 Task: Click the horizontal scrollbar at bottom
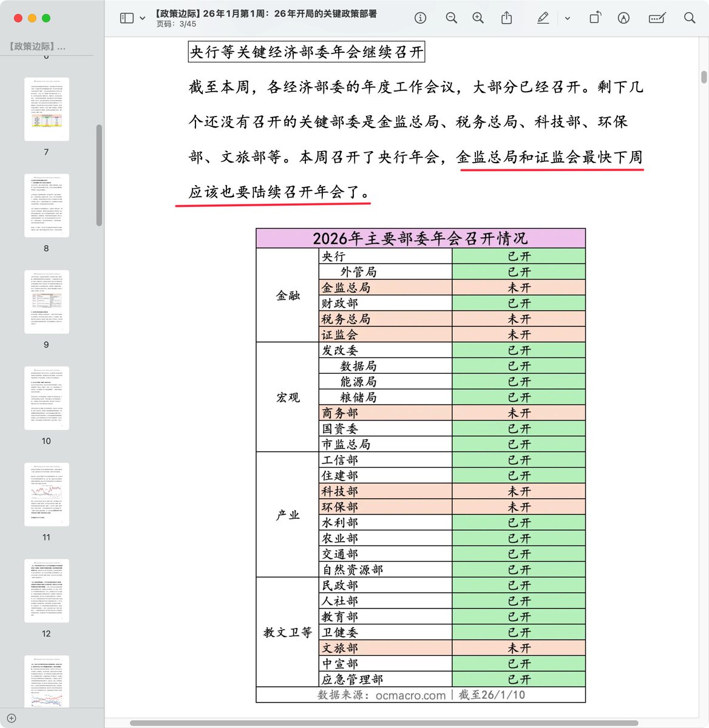pyautogui.click(x=384, y=723)
